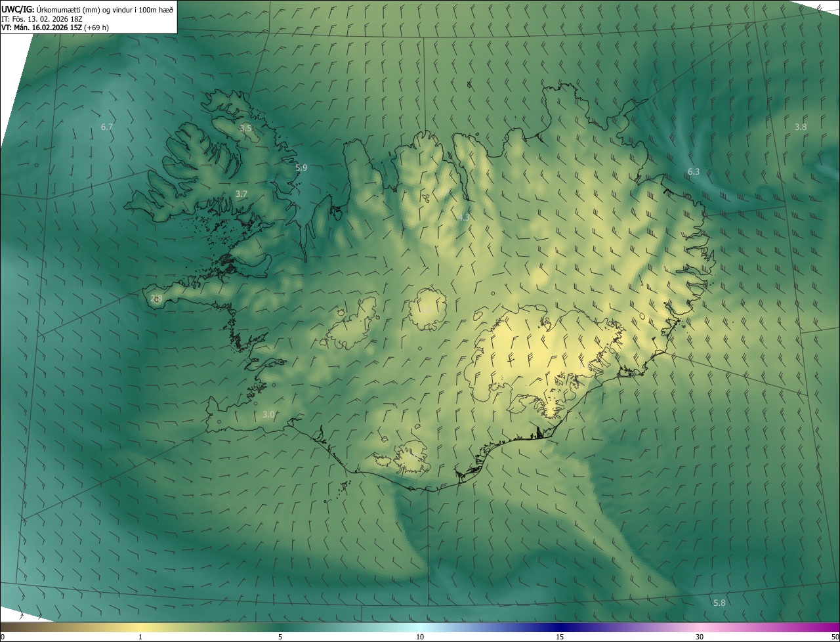Click the '10' tick label on the colour scale
This screenshot has height=642, width=840.
[x=420, y=637]
